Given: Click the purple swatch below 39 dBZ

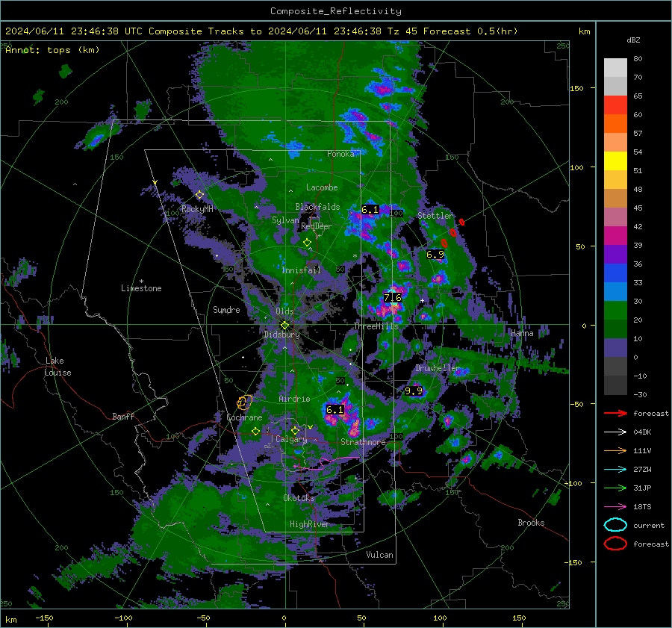Looking at the screenshot, I should [615, 254].
